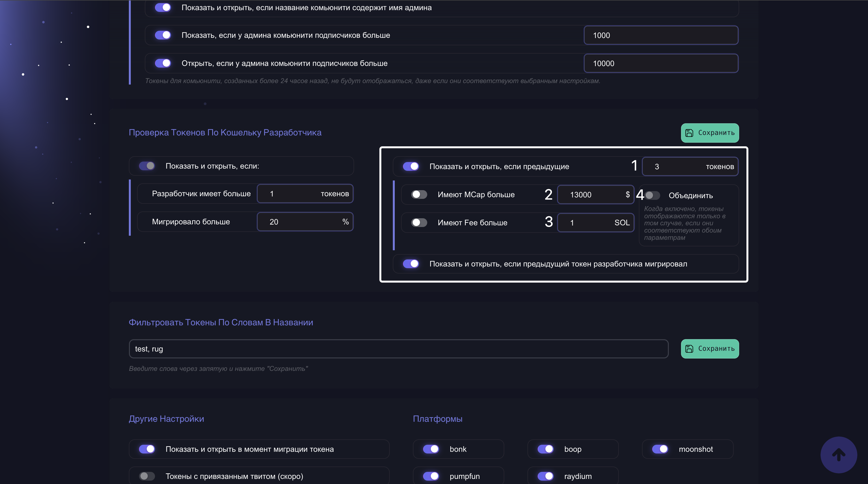The image size is (868, 484).
Task: Toggle the raydium platform switch
Action: click(545, 476)
